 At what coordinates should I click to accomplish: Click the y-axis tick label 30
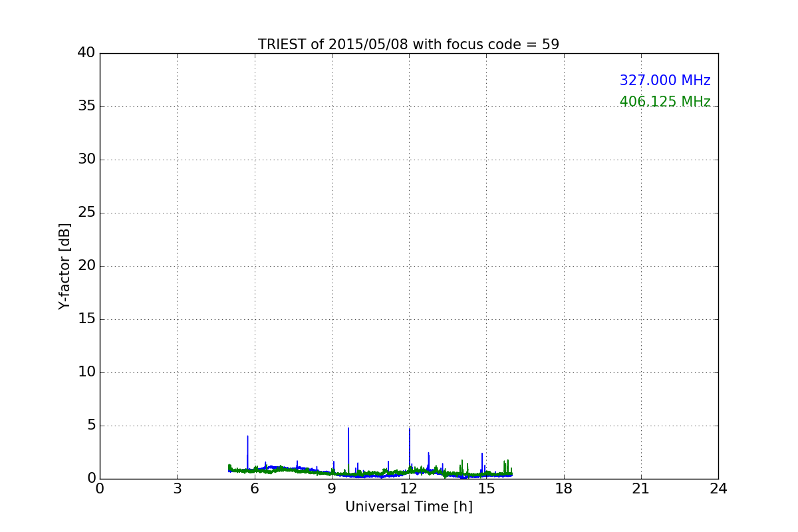click(86, 160)
